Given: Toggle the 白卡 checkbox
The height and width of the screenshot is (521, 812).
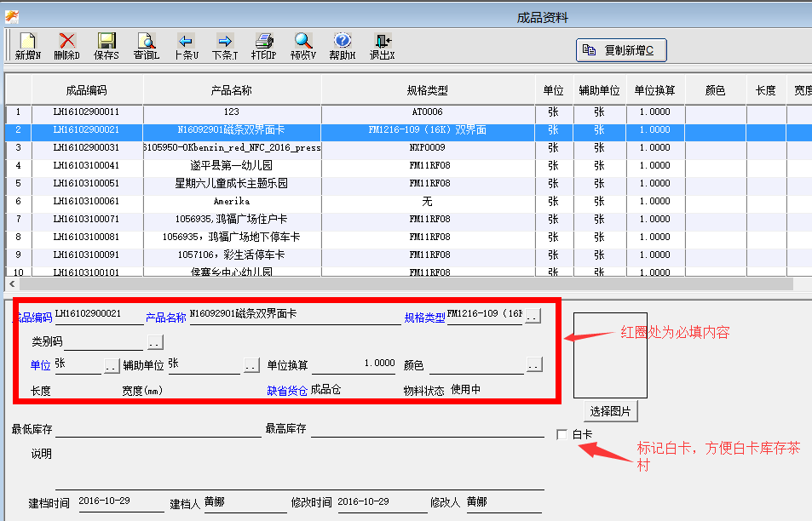Looking at the screenshot, I should [561, 435].
